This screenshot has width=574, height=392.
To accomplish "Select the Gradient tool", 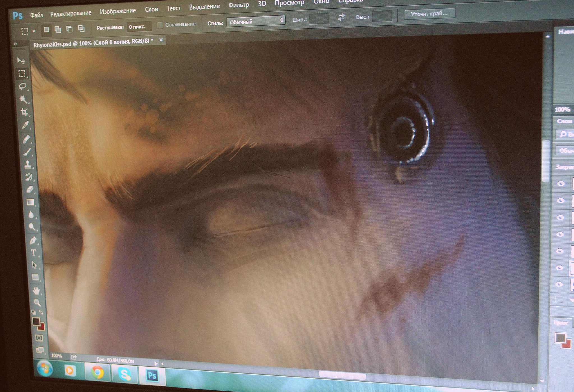I will (31, 202).
